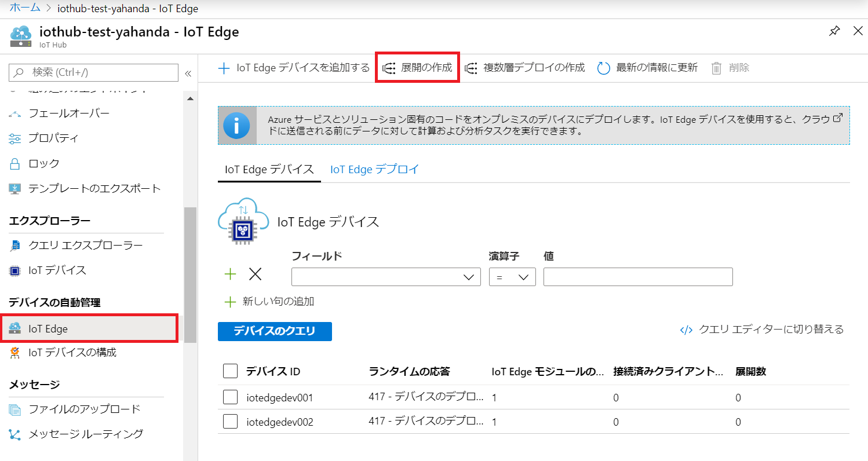Click the search magnifier icon in sidebar
Screen dimensions: 868x461
19,72
